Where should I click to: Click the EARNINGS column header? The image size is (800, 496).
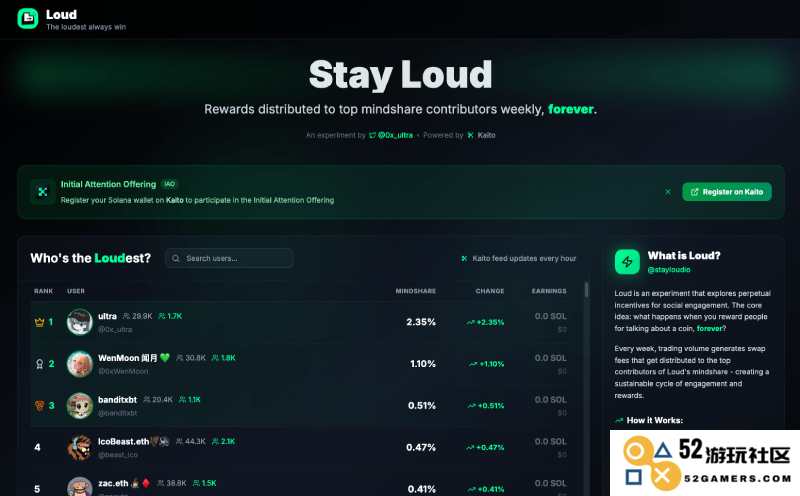549,291
